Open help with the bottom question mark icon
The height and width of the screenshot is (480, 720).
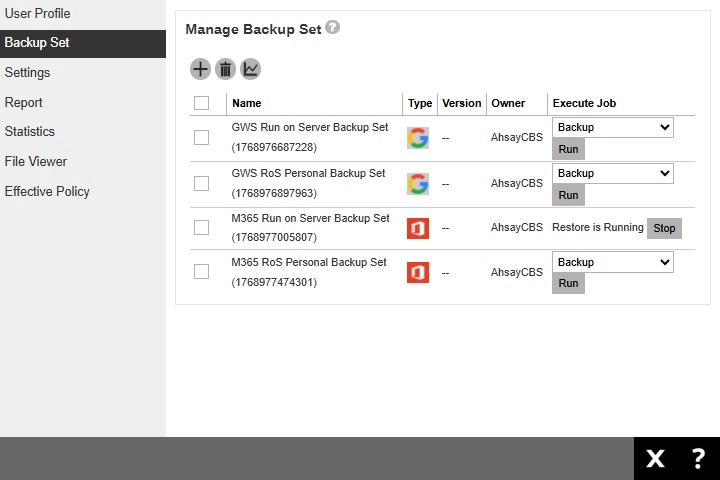coord(698,458)
